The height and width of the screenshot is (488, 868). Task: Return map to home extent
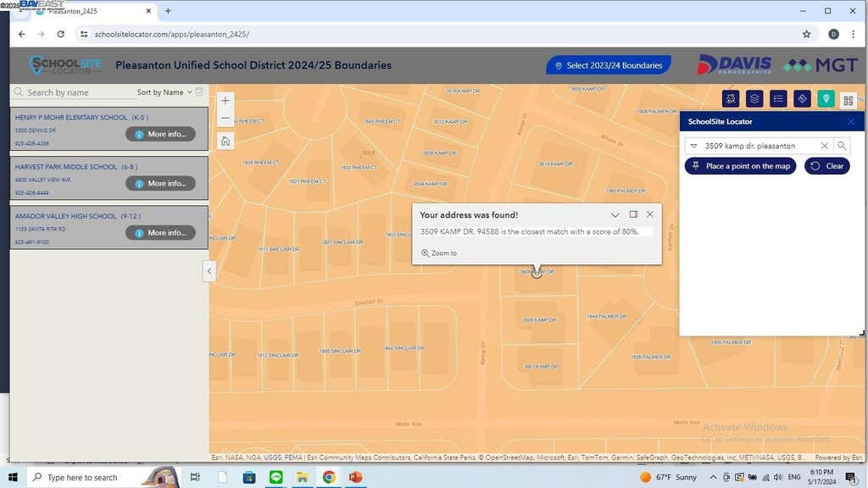[225, 141]
